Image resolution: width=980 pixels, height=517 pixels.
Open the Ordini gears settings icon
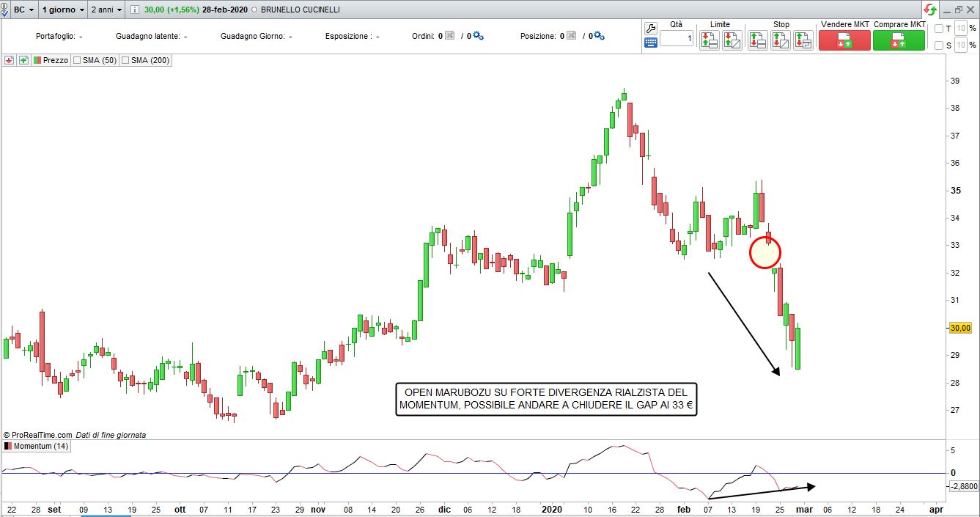[x=478, y=35]
